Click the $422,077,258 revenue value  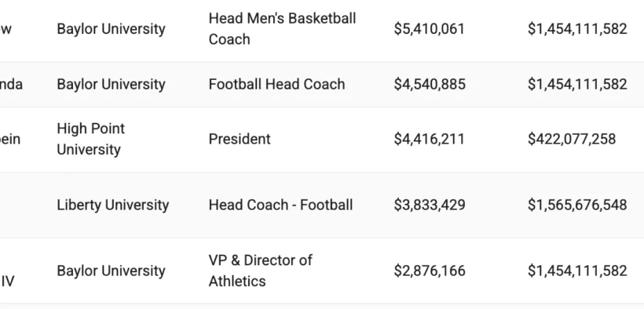(x=572, y=139)
